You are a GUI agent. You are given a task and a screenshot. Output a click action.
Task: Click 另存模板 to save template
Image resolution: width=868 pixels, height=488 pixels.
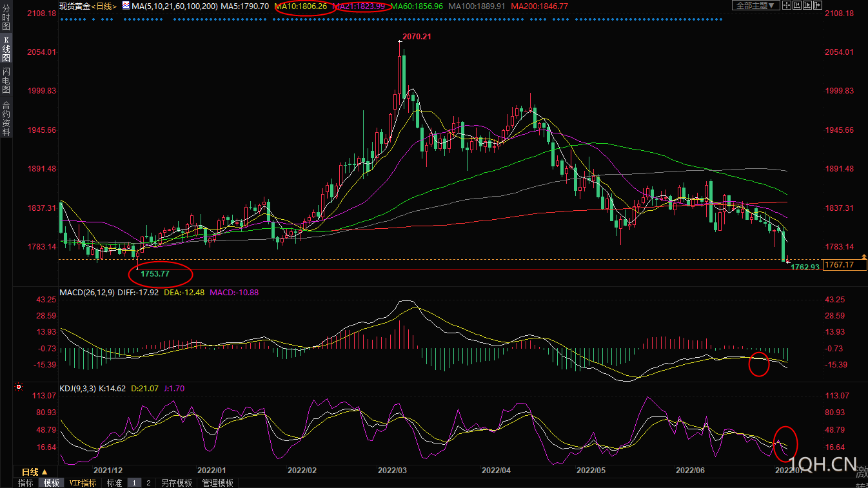(177, 483)
